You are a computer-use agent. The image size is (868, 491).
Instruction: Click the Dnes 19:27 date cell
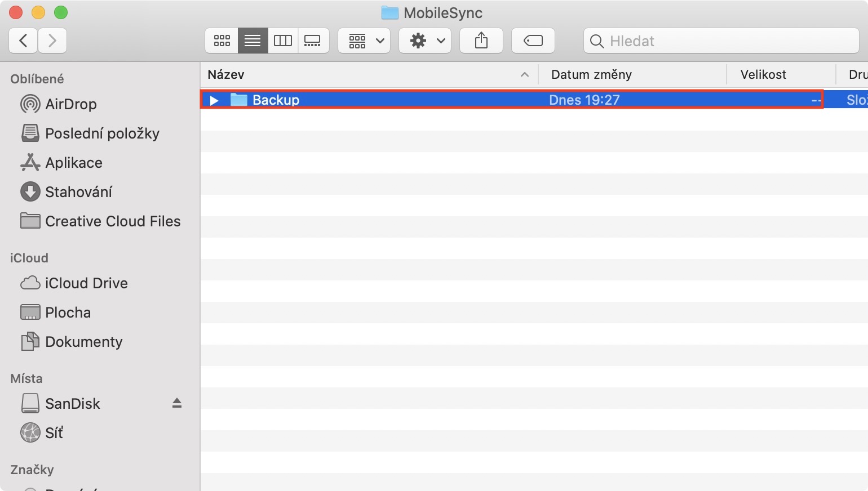click(x=584, y=100)
